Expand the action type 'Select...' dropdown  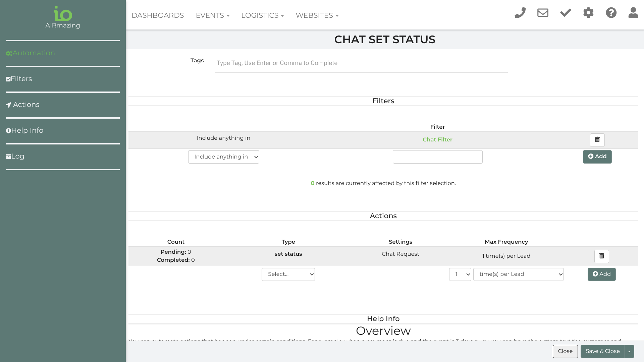[x=288, y=274]
